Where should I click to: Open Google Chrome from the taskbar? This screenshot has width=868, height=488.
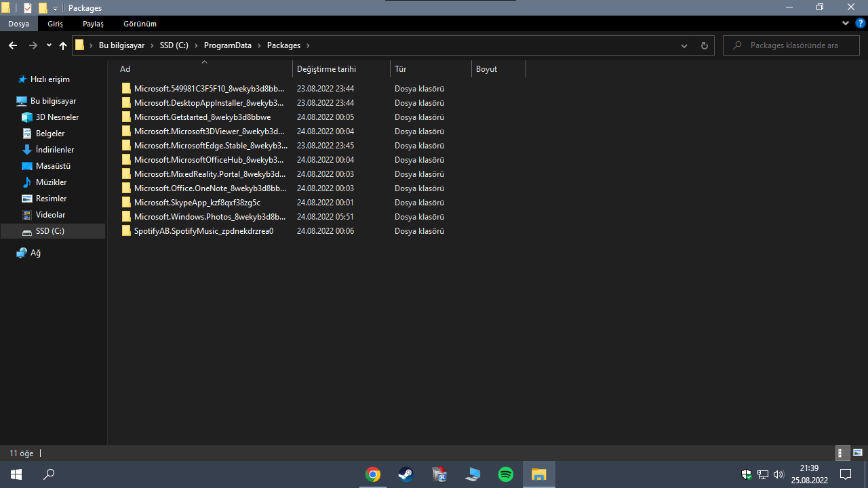click(372, 474)
